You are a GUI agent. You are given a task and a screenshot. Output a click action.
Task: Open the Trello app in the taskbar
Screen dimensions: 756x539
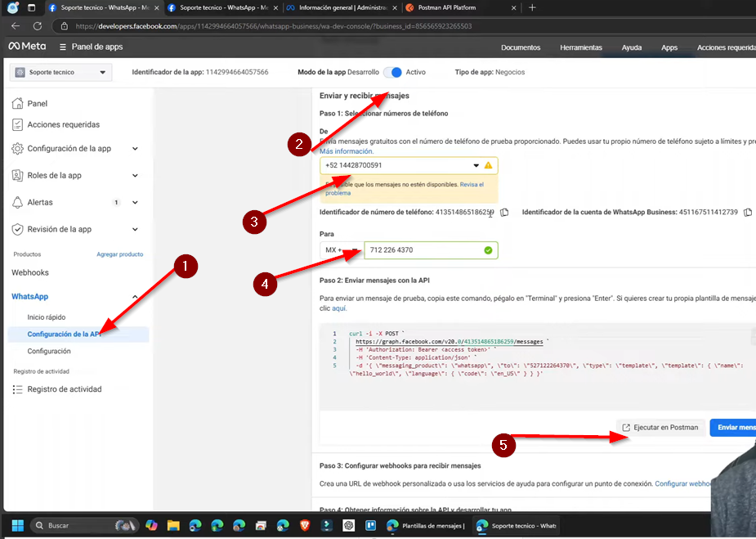tap(371, 525)
